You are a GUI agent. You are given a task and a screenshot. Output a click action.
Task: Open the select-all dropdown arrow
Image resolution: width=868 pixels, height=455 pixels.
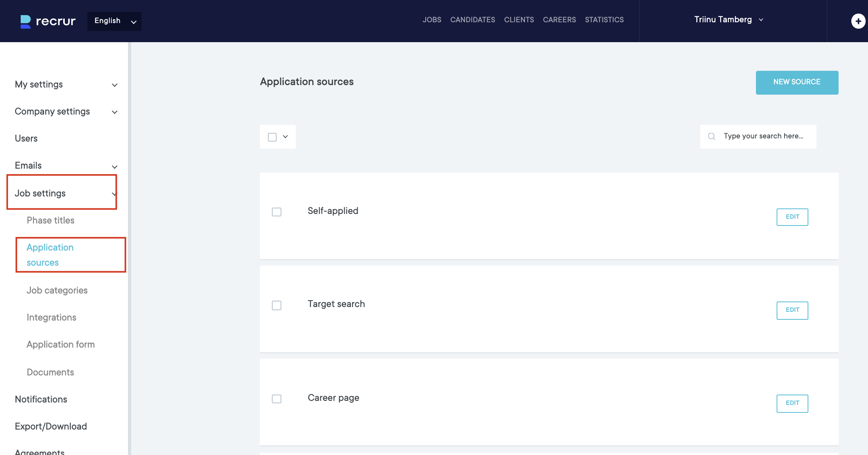coord(285,137)
